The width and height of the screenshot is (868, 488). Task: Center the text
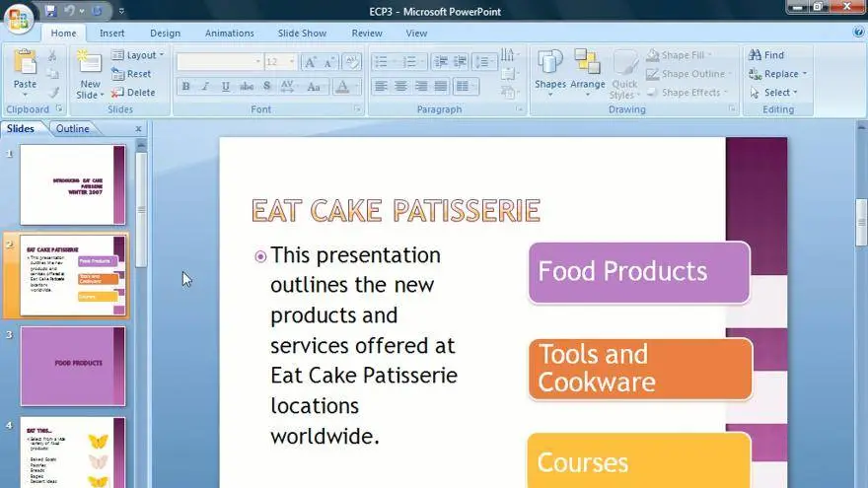[400, 87]
